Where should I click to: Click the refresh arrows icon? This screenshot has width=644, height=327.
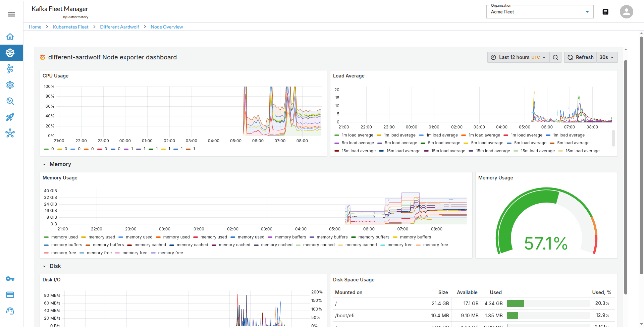point(570,57)
